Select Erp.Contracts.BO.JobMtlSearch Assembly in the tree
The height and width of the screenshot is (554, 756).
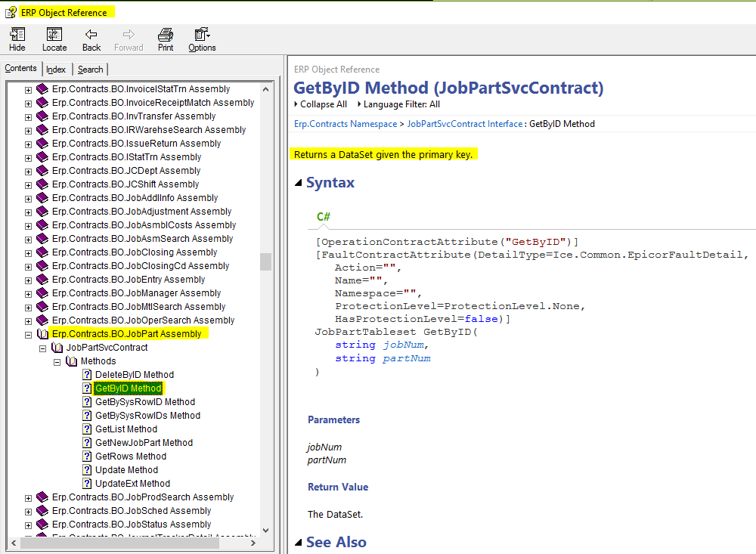tap(138, 307)
